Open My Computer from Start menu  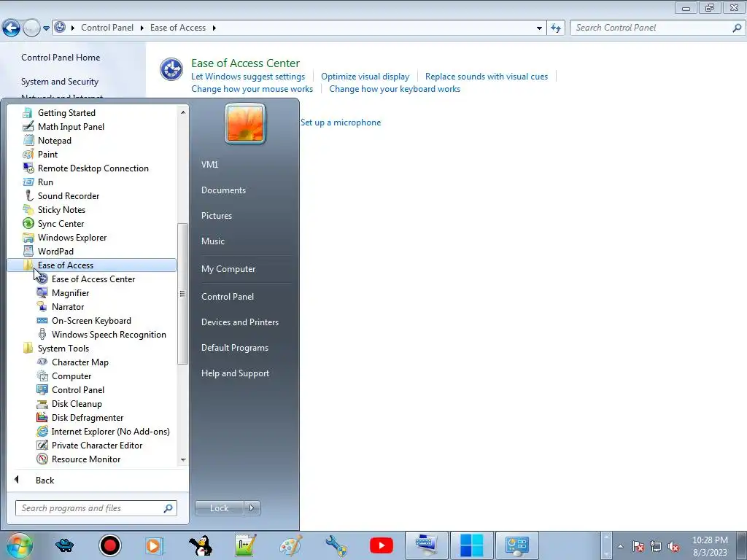coord(228,269)
